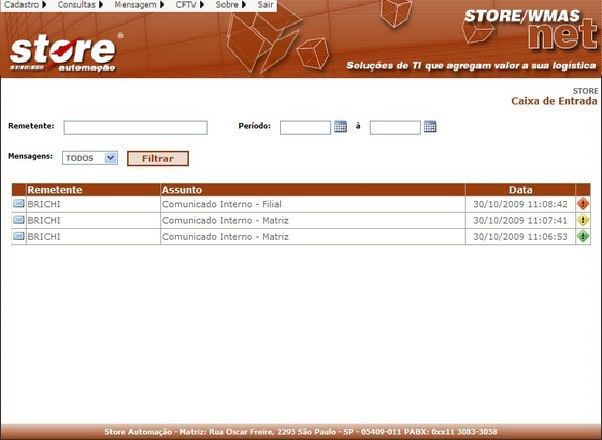Click envelope icon of the 11:06:53 message
602x440 pixels.
(x=19, y=237)
